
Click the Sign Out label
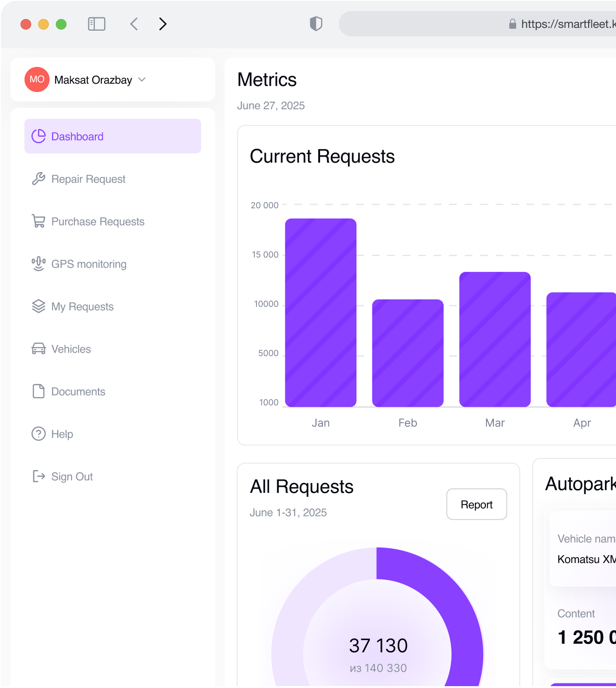pyautogui.click(x=72, y=476)
